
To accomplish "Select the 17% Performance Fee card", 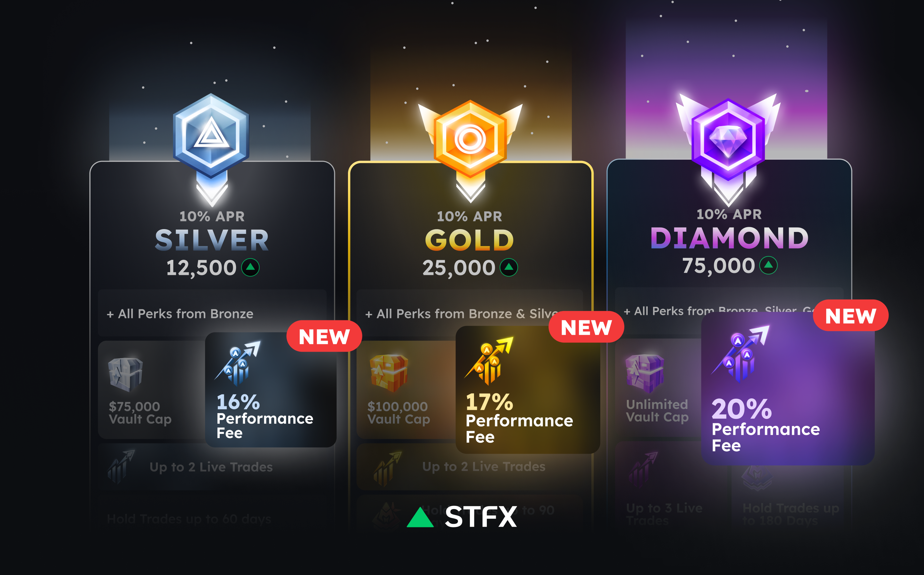I will click(527, 390).
